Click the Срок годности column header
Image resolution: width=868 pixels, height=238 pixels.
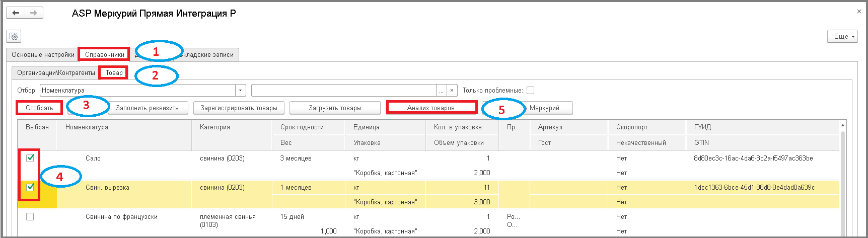coord(309,127)
